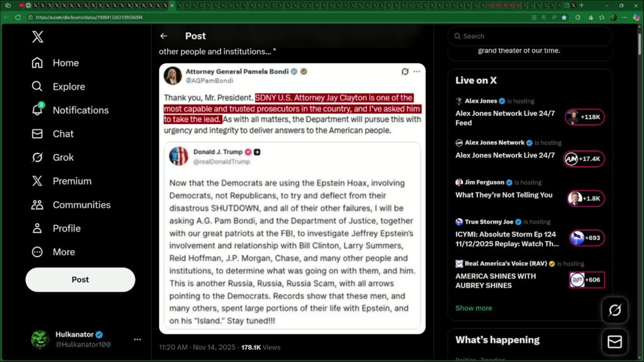Go back using the Post header arrow

tap(164, 36)
